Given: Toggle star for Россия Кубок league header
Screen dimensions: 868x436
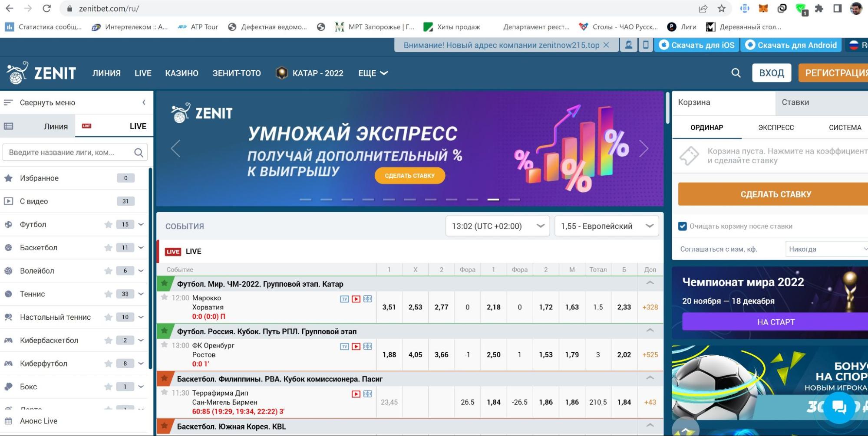Looking at the screenshot, I should tap(164, 331).
